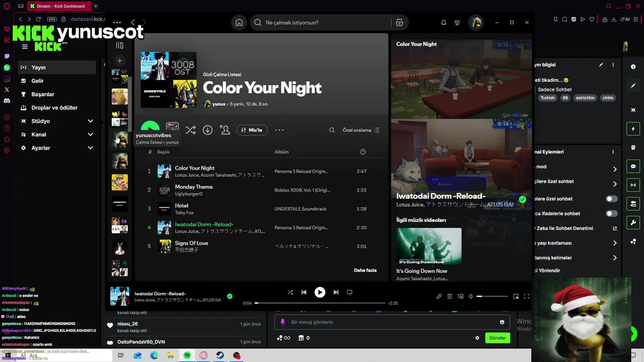Mute Spotify volume speaker icon
Image resolution: width=644 pixels, height=362 pixels.
[471, 297]
